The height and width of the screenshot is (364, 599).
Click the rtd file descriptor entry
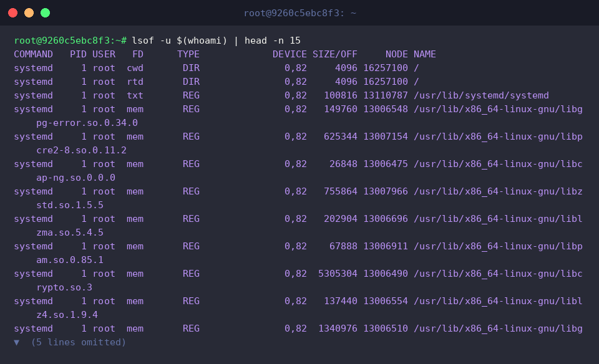coord(135,82)
